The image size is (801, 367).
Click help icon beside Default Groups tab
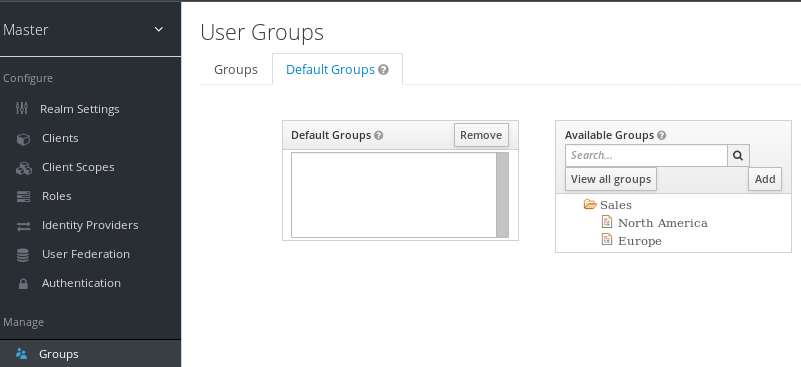pyautogui.click(x=384, y=70)
